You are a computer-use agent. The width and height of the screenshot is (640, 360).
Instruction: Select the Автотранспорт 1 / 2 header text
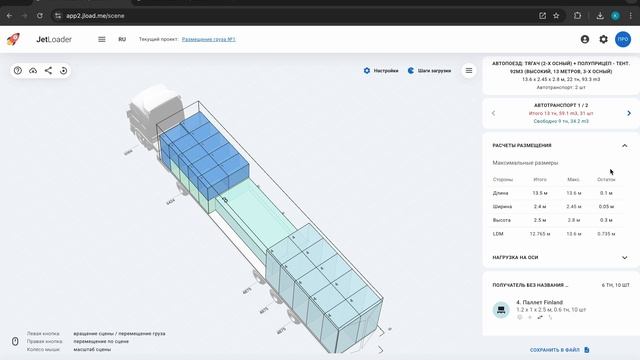561,105
